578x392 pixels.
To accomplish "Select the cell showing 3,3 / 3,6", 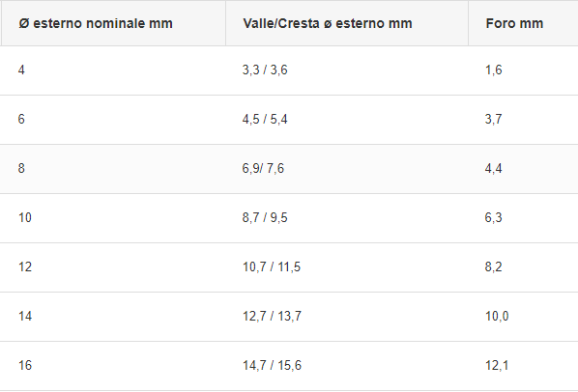I will point(265,70).
